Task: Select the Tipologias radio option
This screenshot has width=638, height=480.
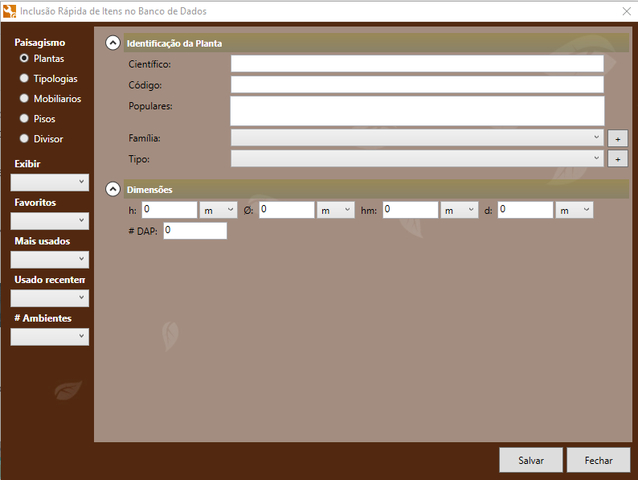Action: pos(24,79)
